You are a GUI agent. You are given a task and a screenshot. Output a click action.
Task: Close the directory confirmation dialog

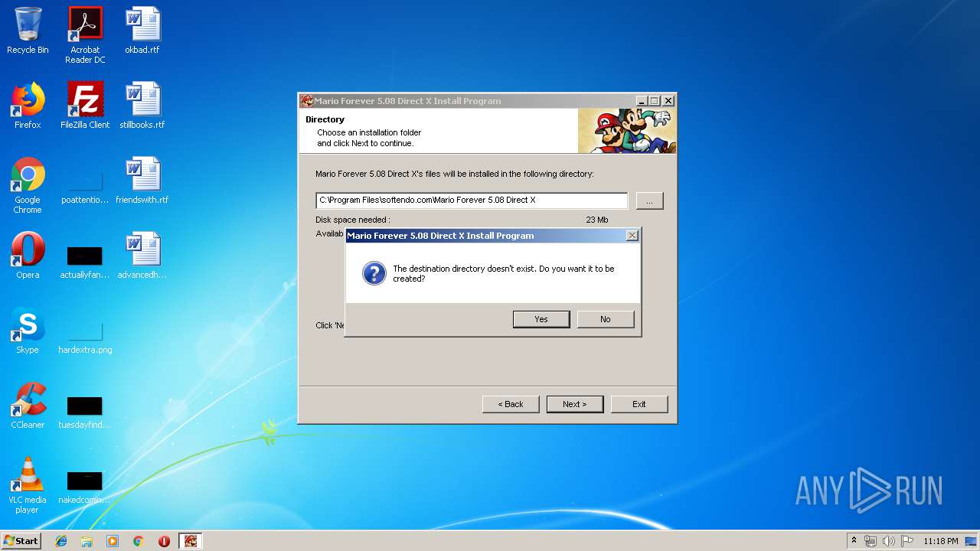(632, 236)
